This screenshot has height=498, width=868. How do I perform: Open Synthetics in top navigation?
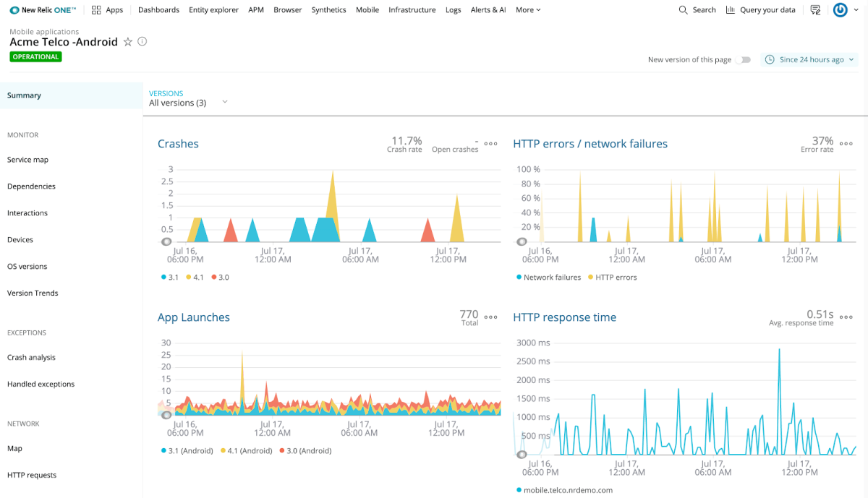click(x=328, y=10)
